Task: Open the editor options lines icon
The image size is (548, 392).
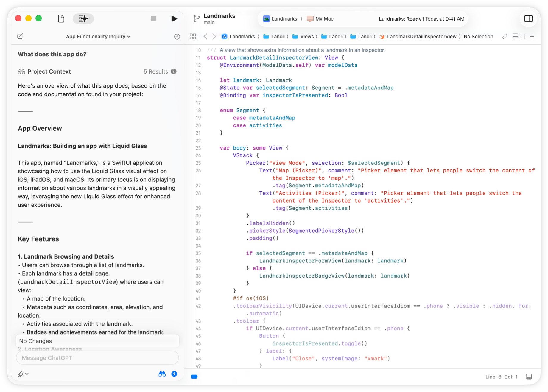Action: point(517,36)
